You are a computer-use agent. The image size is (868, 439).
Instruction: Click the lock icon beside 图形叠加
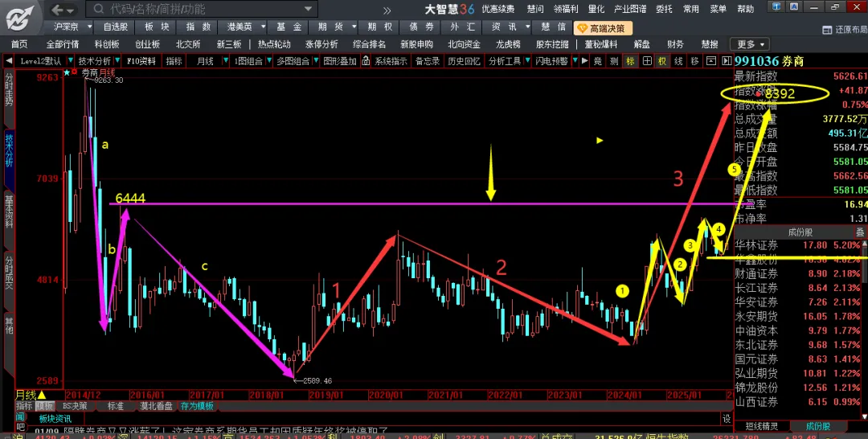[x=366, y=61]
